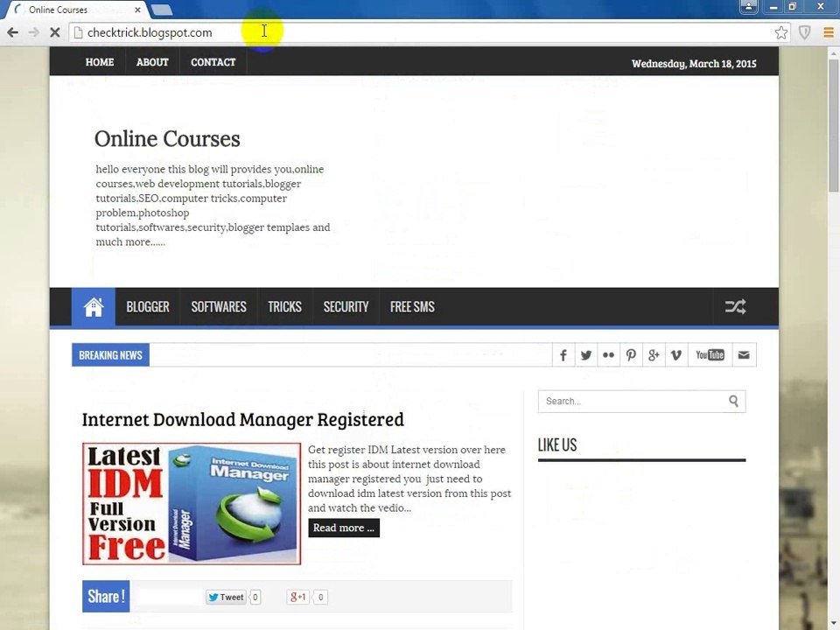Screen dimensions: 840x630
Task: Open the Pinterest social icon
Action: 631,355
